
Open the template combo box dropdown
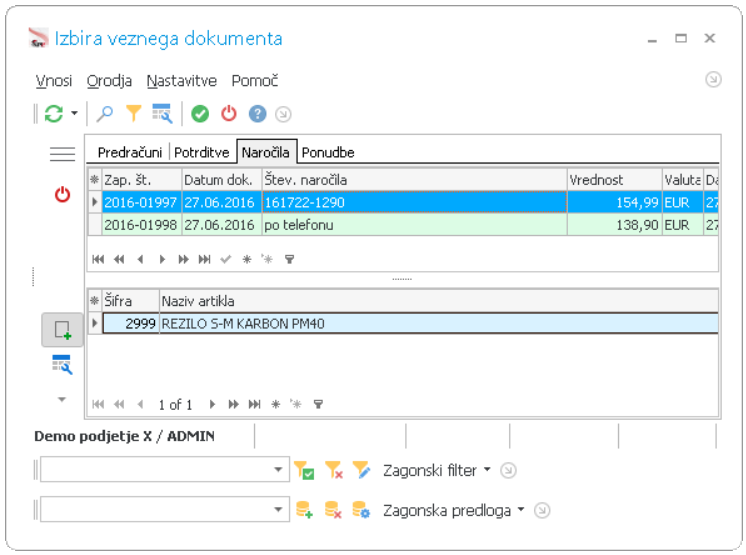click(278, 509)
